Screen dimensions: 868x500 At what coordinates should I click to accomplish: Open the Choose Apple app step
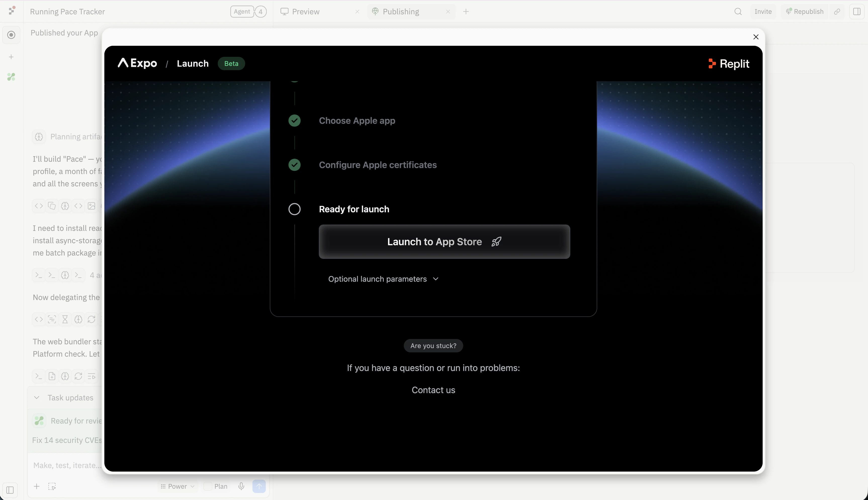click(357, 120)
